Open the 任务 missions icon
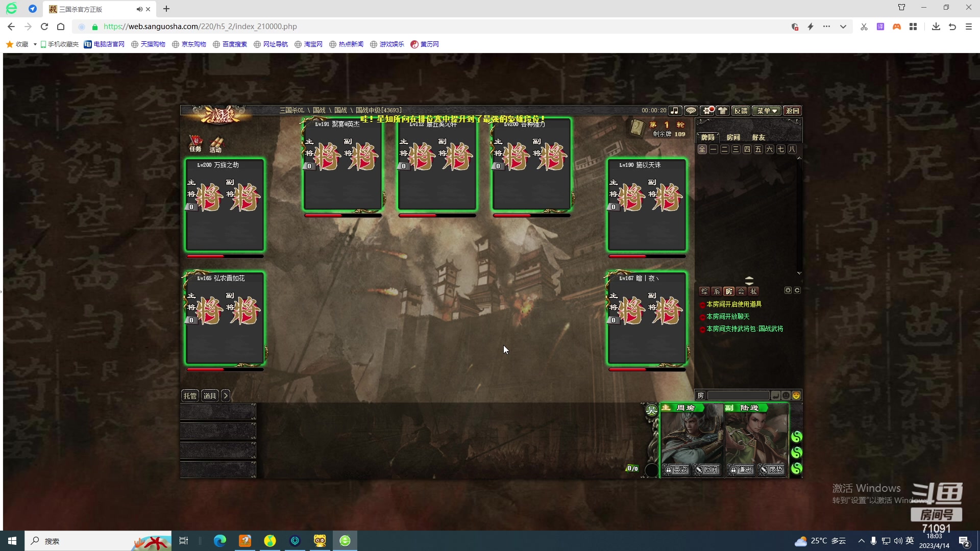 pyautogui.click(x=195, y=143)
